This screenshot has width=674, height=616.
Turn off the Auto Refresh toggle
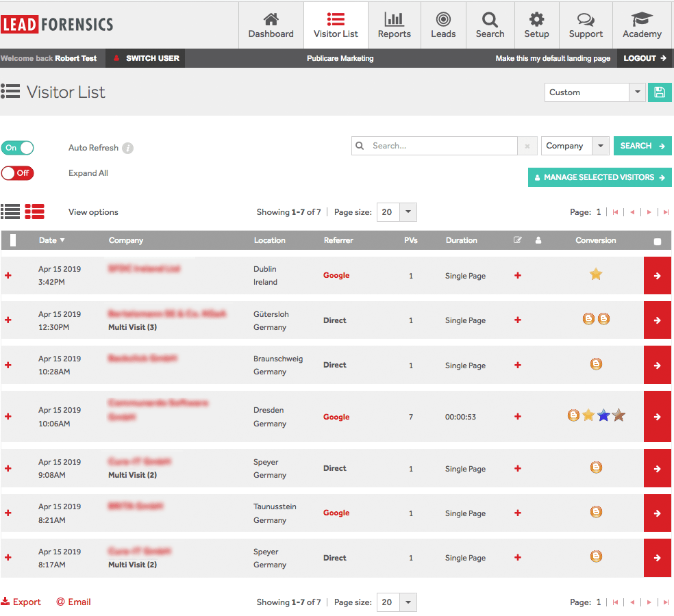(17, 147)
